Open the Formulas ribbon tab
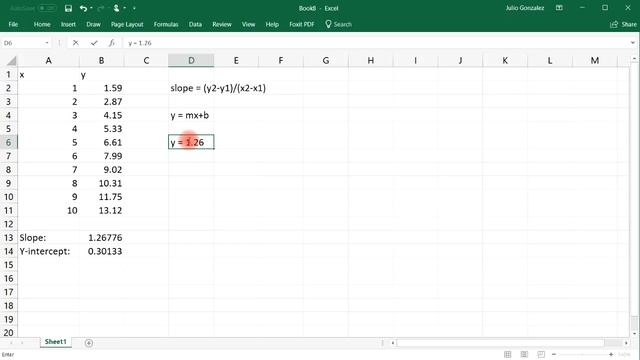Image resolution: width=640 pixels, height=360 pixels. pos(166,24)
